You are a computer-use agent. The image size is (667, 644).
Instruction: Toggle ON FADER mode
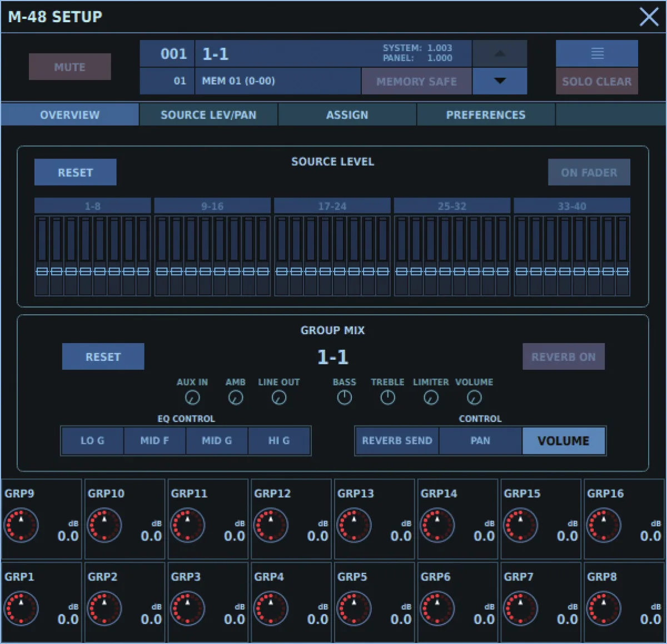click(589, 172)
